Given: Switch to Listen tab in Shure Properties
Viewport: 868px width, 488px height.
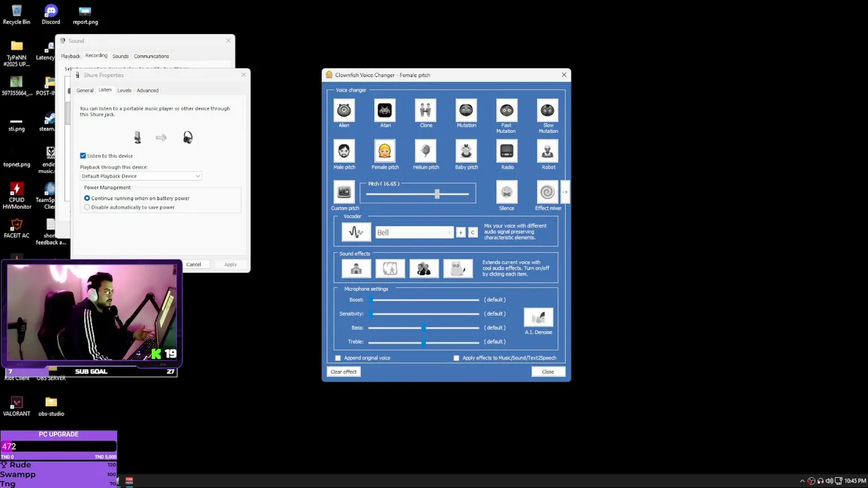Looking at the screenshot, I should coord(104,90).
